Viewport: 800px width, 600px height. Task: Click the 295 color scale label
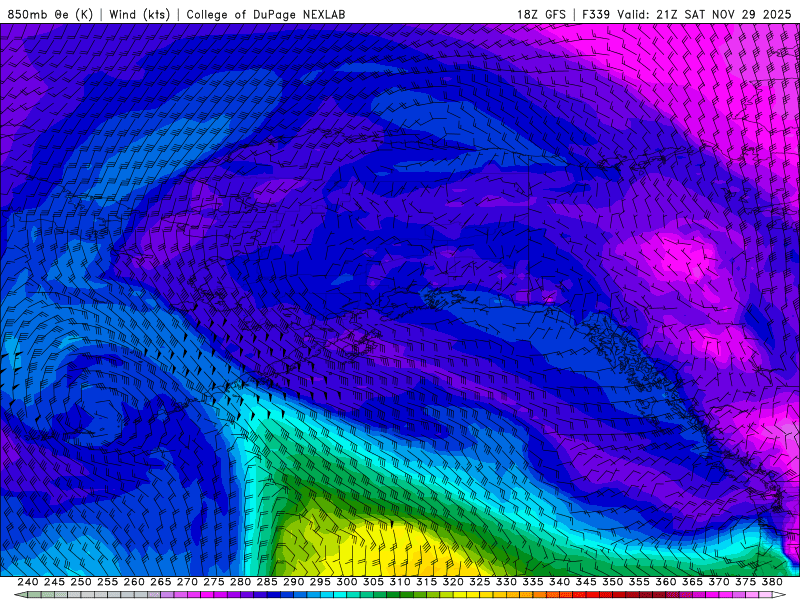coord(320,582)
